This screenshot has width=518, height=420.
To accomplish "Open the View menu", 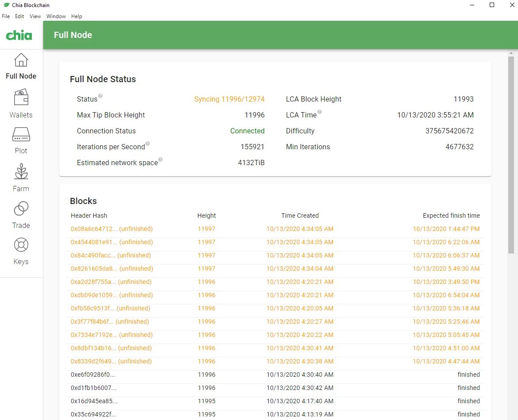I will (35, 16).
